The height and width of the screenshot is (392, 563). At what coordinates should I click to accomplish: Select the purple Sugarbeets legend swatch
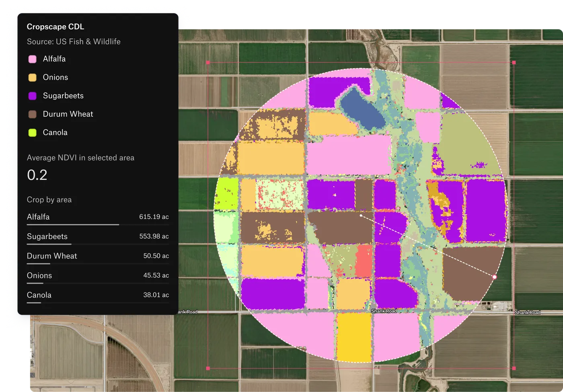click(x=33, y=96)
